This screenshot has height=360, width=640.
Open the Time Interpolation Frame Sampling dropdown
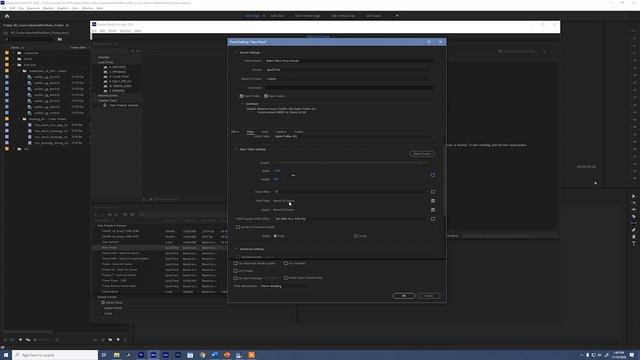coord(284,286)
